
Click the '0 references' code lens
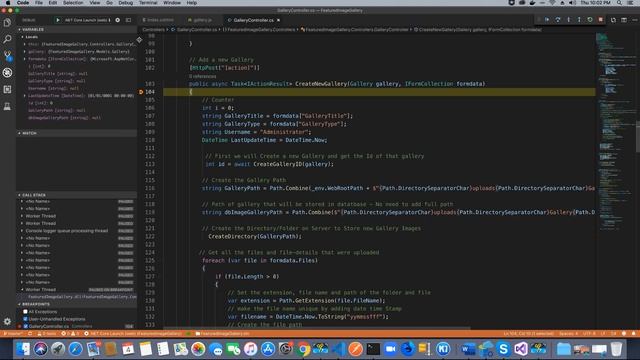click(x=203, y=76)
